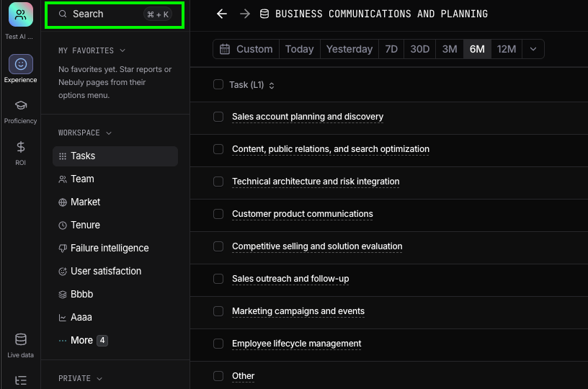This screenshot has height=389, width=588.
Task: Open the ROI dollar sign icon
Action: [x=21, y=147]
